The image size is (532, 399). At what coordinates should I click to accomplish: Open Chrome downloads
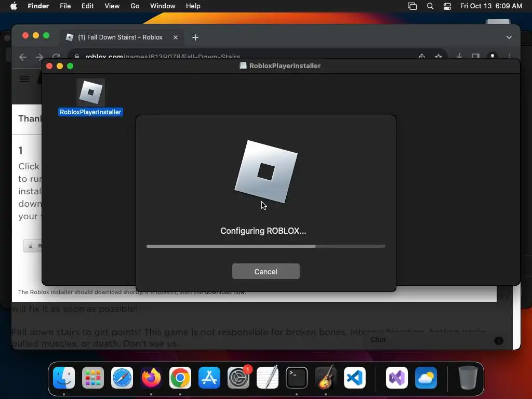[459, 56]
